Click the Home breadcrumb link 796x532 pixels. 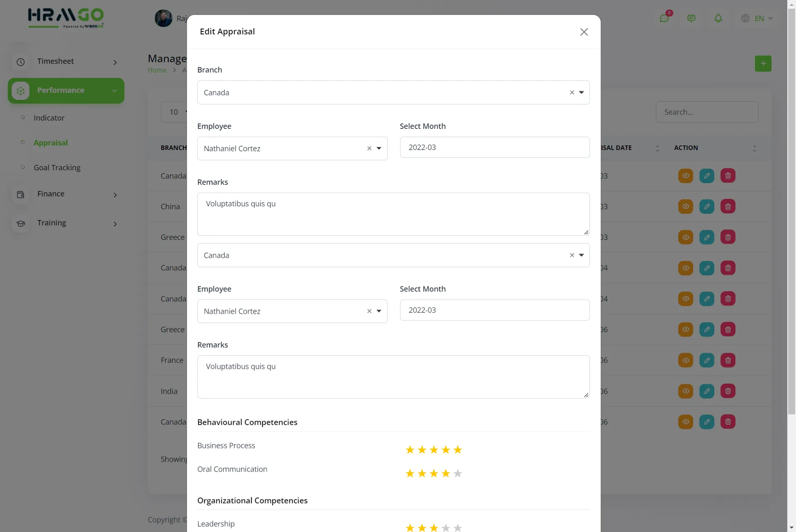(x=157, y=70)
